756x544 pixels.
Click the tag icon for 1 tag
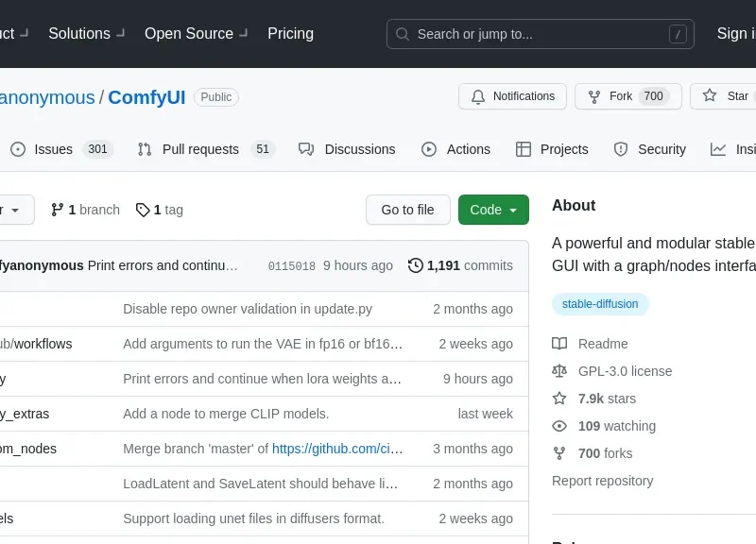point(143,210)
